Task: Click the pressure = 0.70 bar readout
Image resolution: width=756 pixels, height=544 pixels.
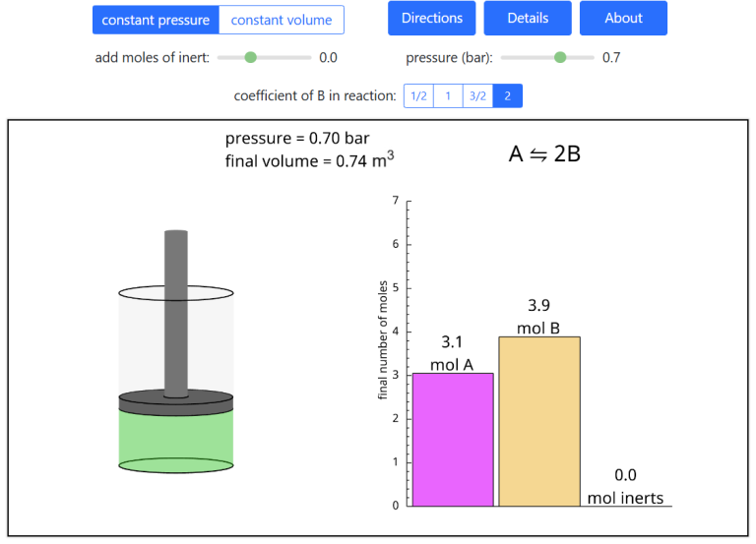Action: 297,138
